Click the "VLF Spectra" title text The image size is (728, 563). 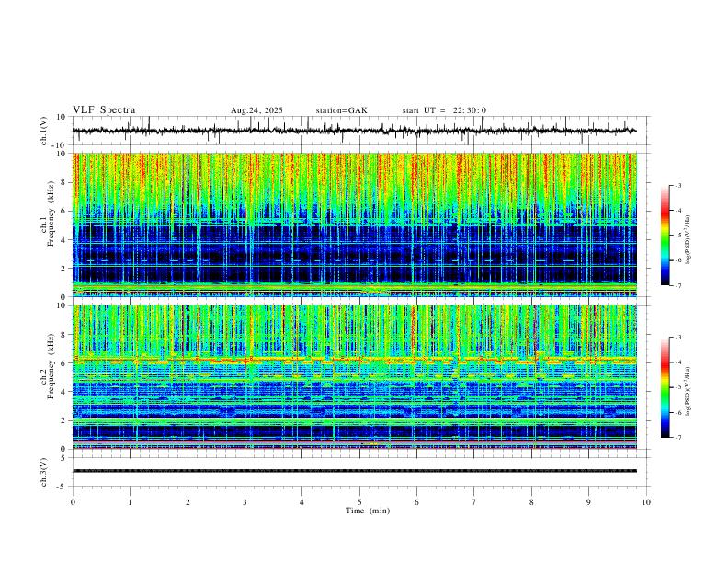tap(104, 110)
